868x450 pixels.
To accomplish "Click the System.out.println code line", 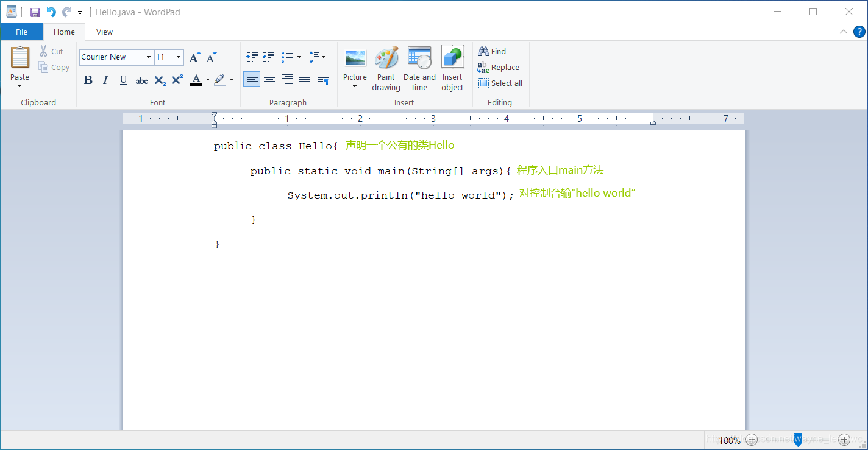I will pyautogui.click(x=401, y=195).
